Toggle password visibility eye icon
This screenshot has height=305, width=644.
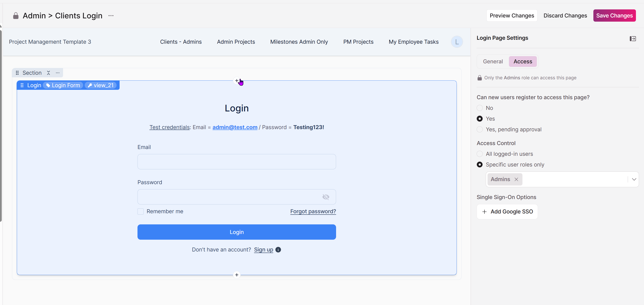point(326,197)
